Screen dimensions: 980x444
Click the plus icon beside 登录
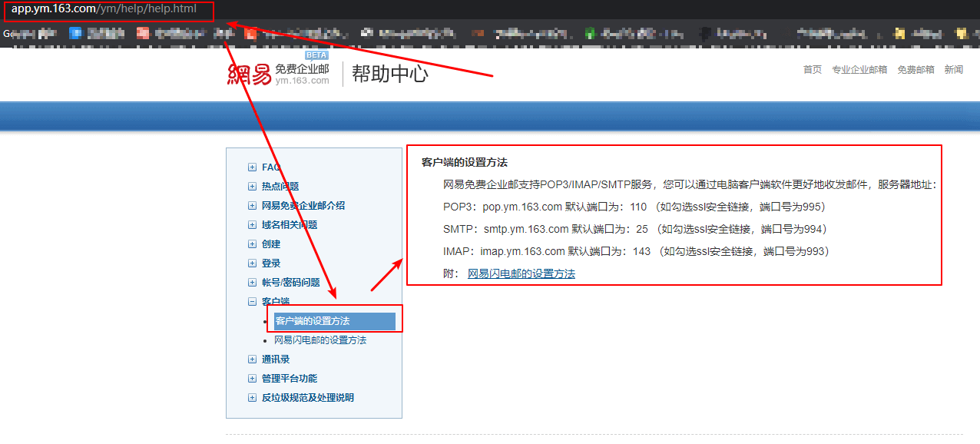[252, 263]
